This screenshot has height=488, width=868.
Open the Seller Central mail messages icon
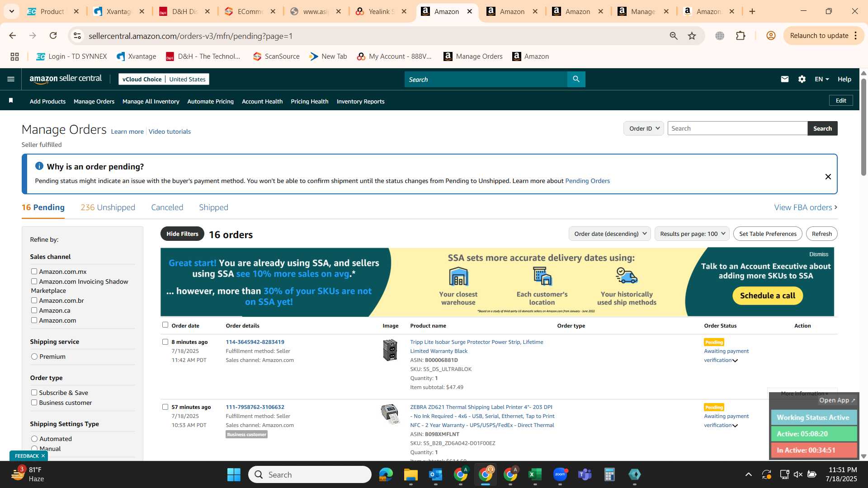(784, 79)
